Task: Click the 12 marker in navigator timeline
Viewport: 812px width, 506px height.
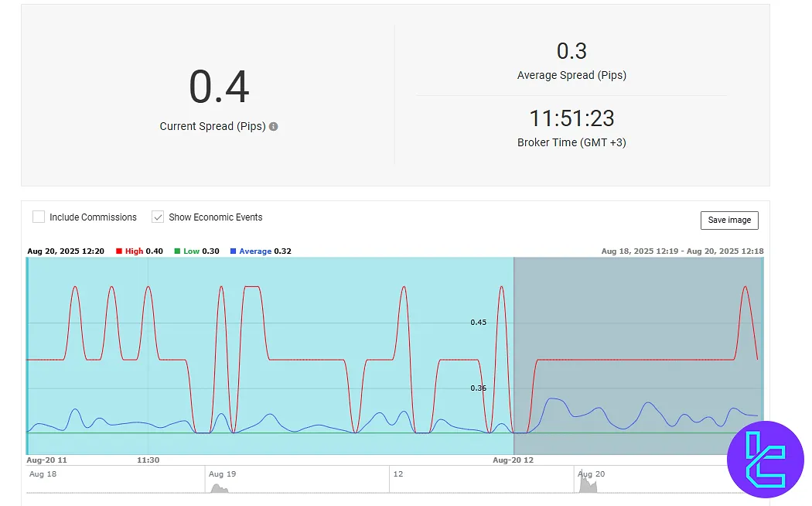Action: (397, 474)
